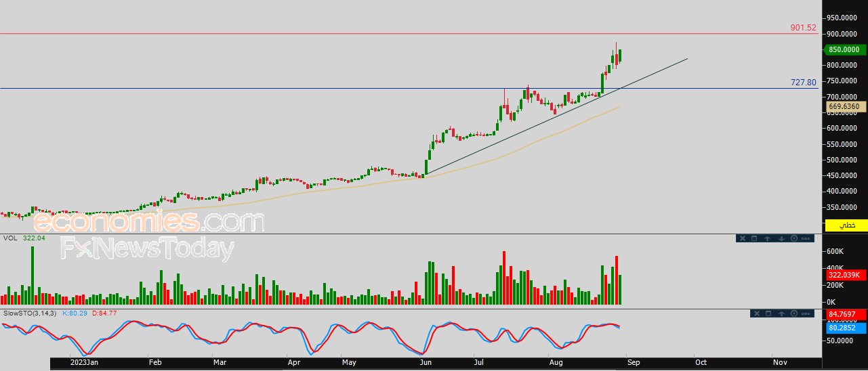Open more options for VOL panel
Image resolution: width=868 pixels, height=371 pixels.
(x=806, y=238)
